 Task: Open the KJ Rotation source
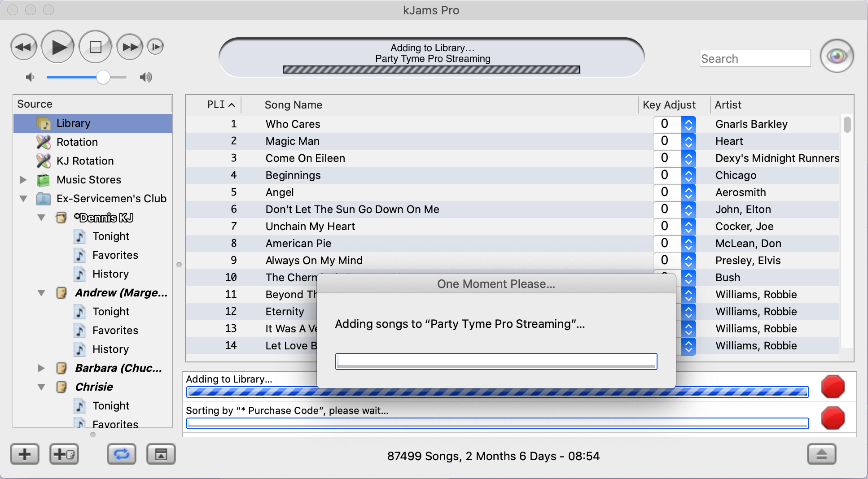pos(85,161)
